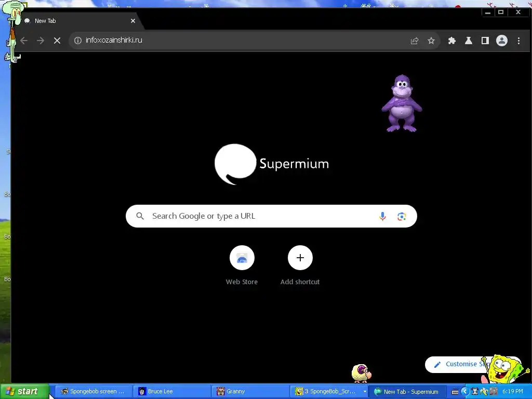
Task: Click the sheep desktop pet
Action: tap(362, 373)
